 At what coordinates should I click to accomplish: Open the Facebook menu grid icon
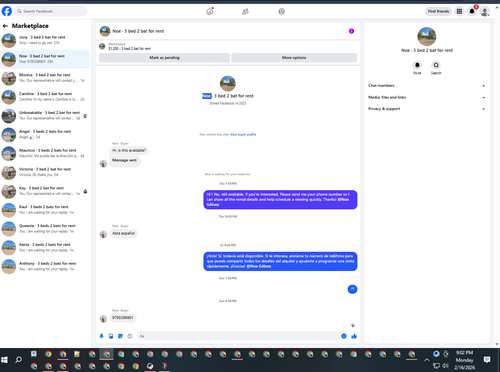tap(459, 11)
